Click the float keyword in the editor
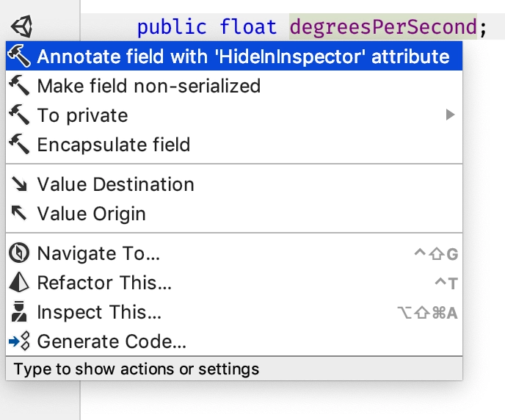The height and width of the screenshot is (420, 505). pos(248,26)
